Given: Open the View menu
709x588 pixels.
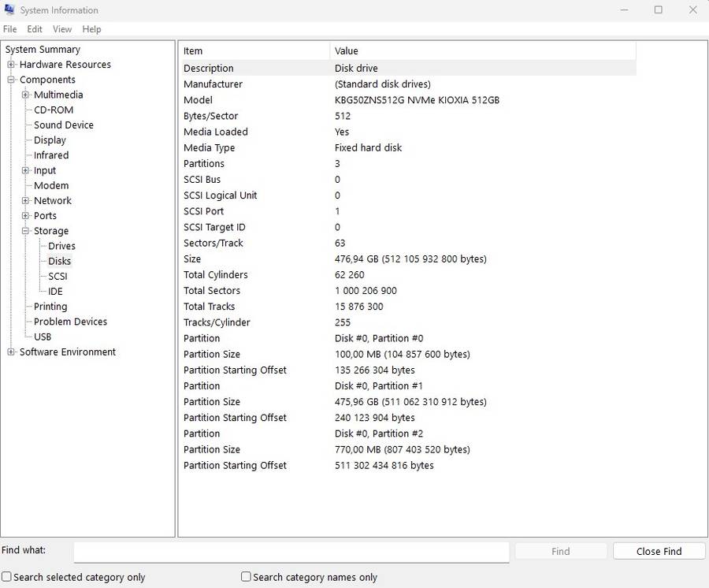Looking at the screenshot, I should [x=62, y=29].
